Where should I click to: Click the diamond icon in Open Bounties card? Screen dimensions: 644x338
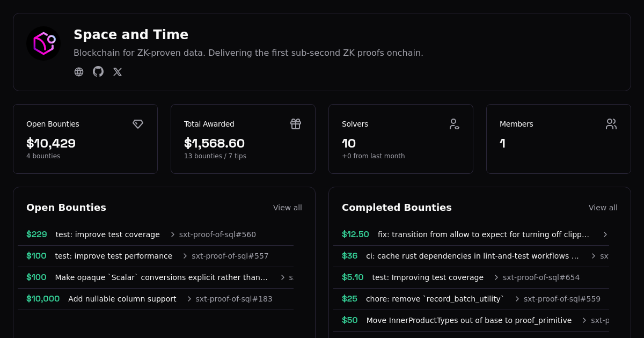point(138,124)
